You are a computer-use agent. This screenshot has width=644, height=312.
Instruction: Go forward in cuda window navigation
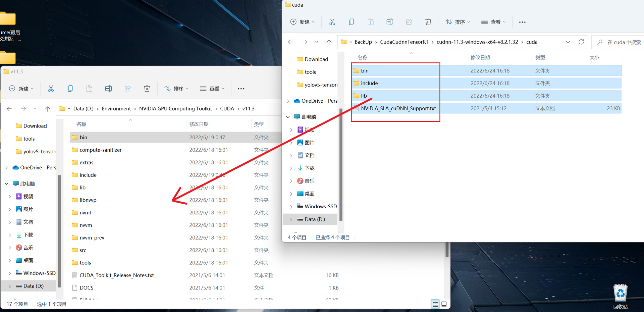(305, 42)
